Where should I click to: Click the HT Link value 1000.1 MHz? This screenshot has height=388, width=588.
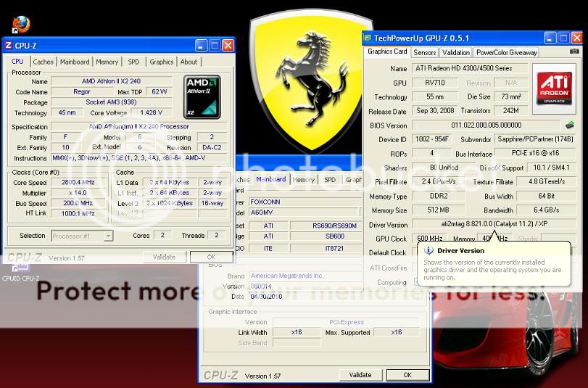(78, 213)
